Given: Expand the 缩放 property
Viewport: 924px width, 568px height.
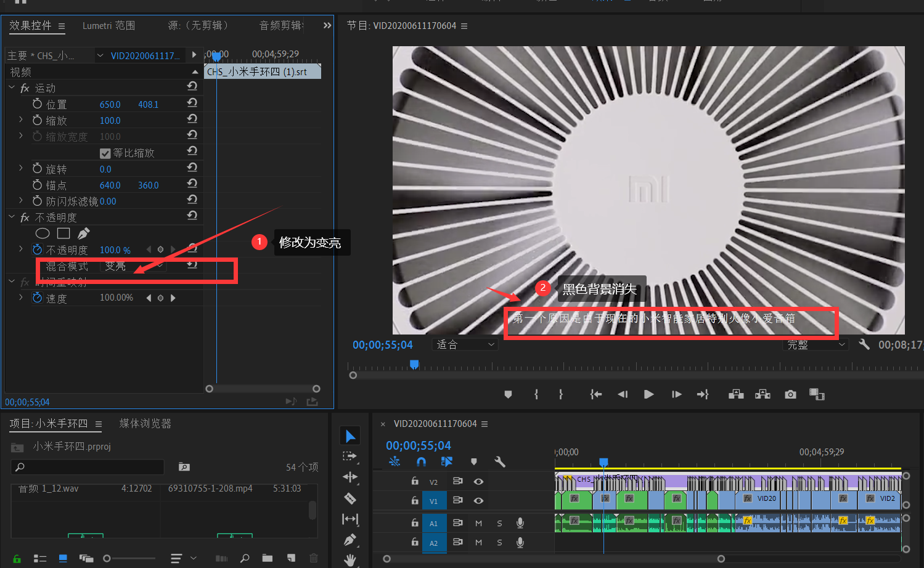Looking at the screenshot, I should pos(20,120).
